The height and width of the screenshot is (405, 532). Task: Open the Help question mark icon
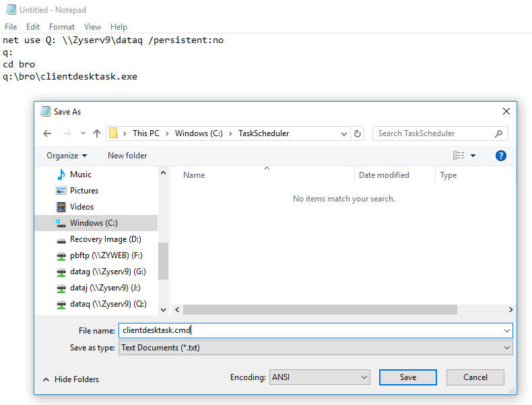501,156
